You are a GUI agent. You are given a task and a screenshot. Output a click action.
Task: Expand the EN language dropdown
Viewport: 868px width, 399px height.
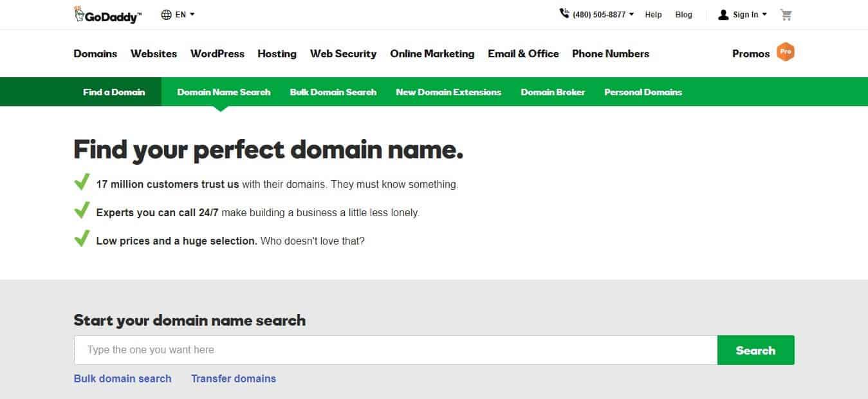click(185, 14)
